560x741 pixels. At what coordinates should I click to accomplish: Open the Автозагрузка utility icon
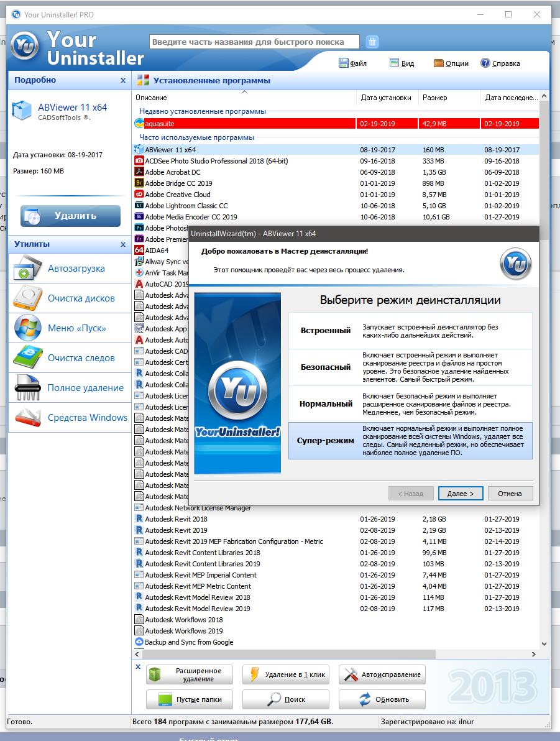[27, 268]
